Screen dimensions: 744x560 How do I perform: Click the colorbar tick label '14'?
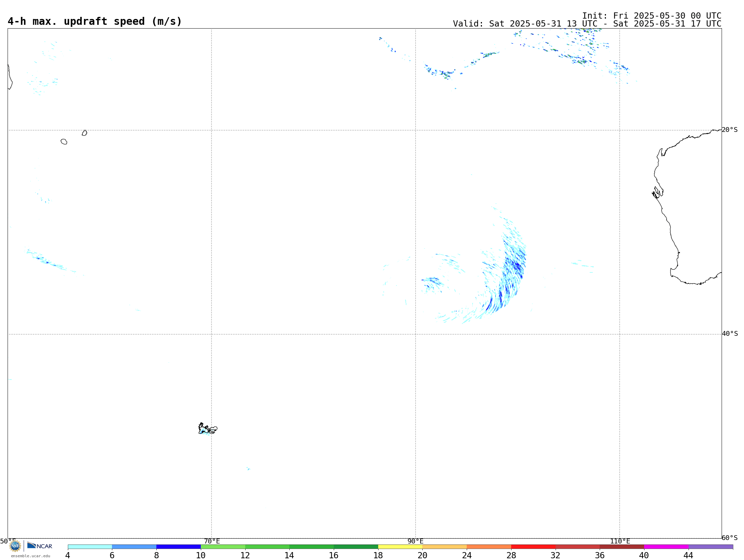click(x=289, y=555)
